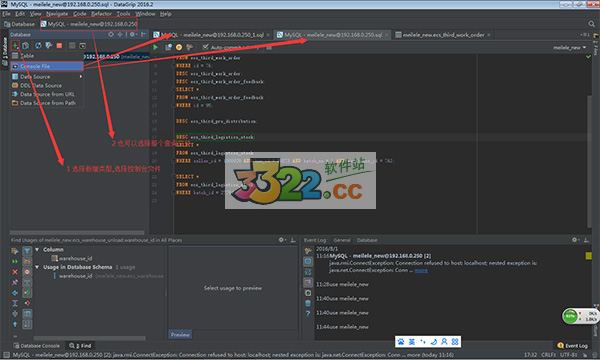Click the yellow marker in Event Log gutter
600x360 pixels.
[x=589, y=256]
